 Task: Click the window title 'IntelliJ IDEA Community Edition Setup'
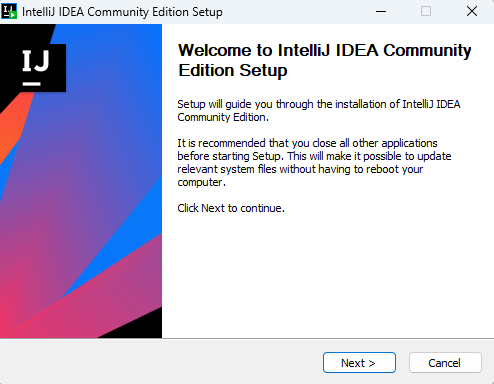click(122, 12)
